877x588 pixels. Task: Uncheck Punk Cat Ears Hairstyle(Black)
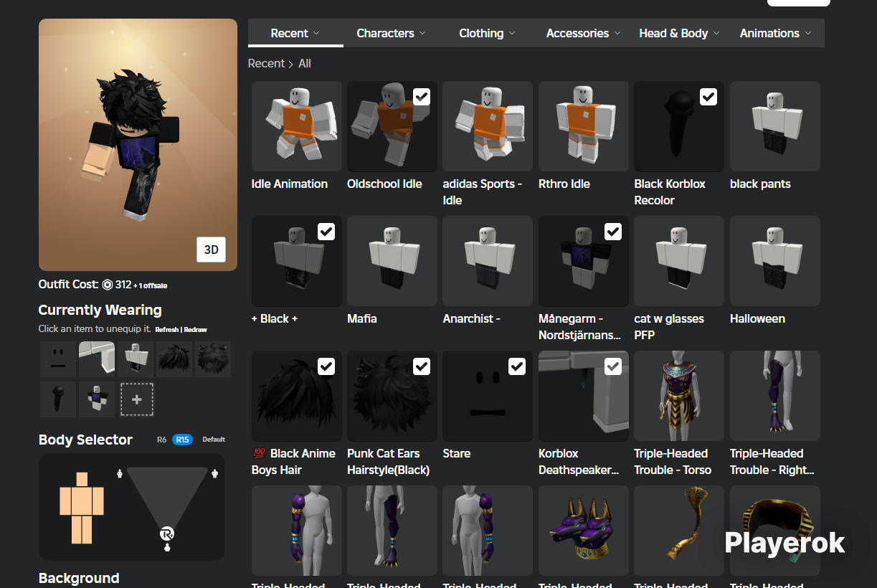click(422, 366)
